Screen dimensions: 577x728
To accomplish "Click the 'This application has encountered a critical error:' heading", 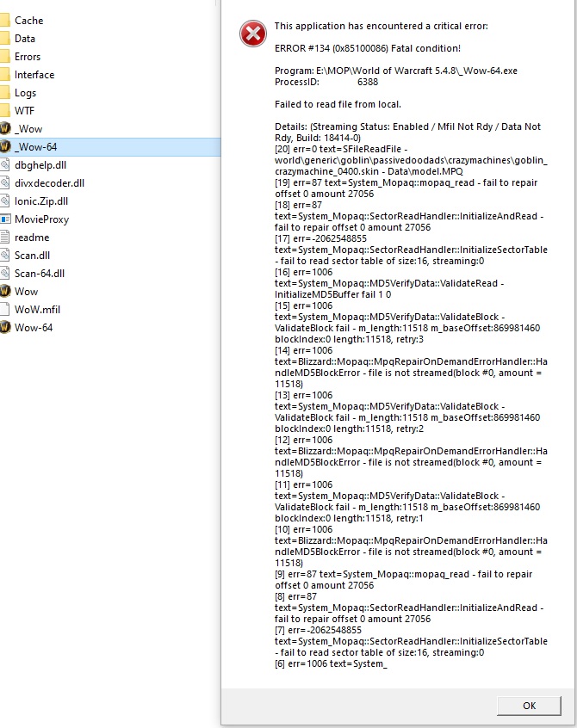I will [381, 26].
